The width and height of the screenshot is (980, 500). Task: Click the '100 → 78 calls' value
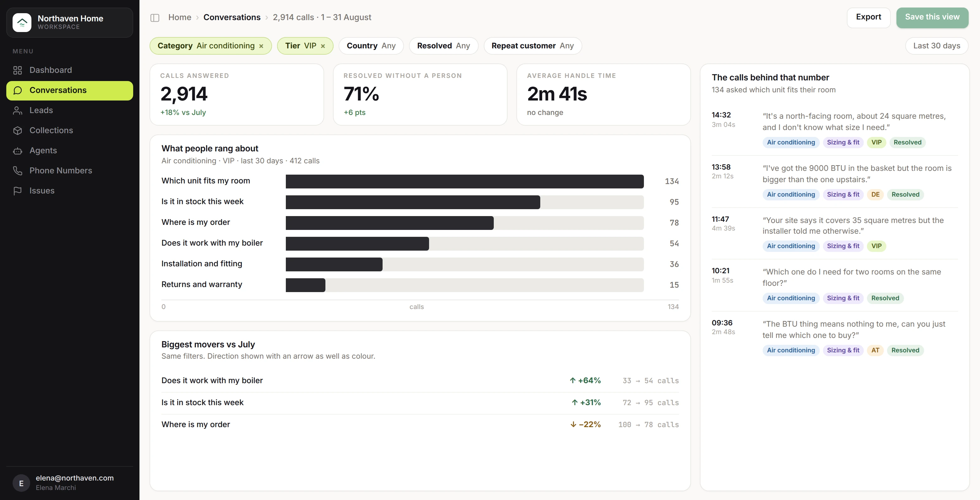click(648, 425)
